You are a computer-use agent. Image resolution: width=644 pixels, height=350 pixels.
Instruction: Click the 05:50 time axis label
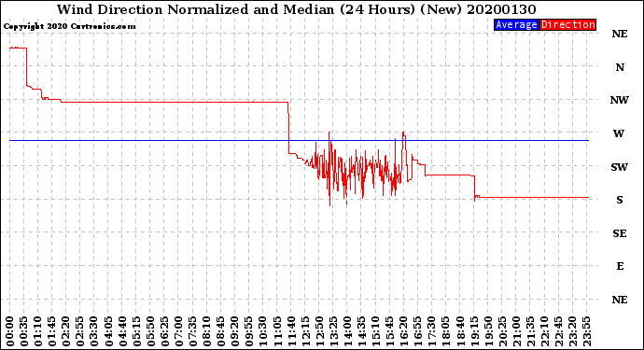tap(150, 331)
